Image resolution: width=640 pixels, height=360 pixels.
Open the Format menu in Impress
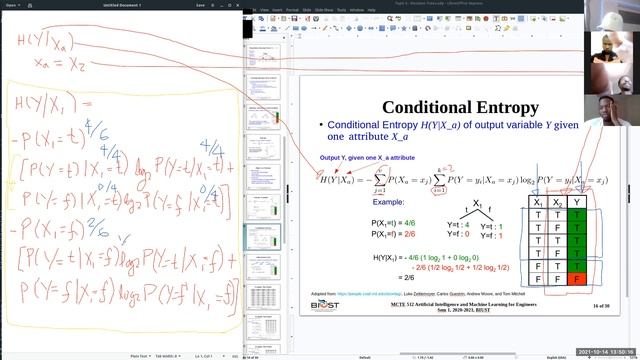(x=292, y=10)
